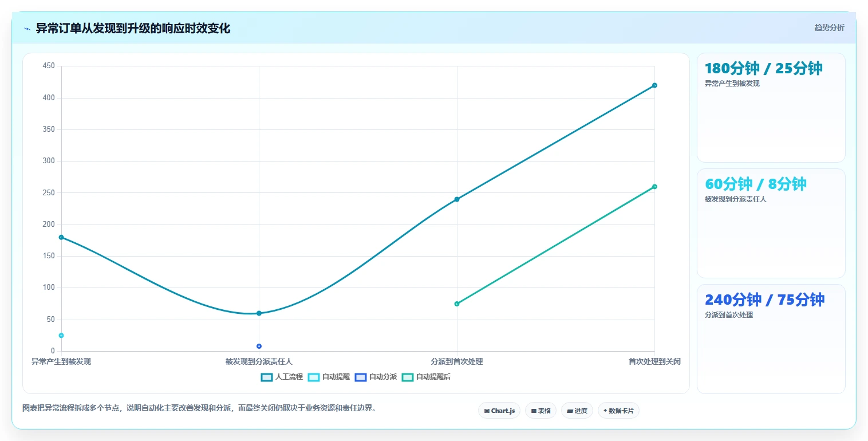Click the 60分钟 / 8分钟 card value
The height and width of the screenshot is (441, 868).
[x=755, y=184]
